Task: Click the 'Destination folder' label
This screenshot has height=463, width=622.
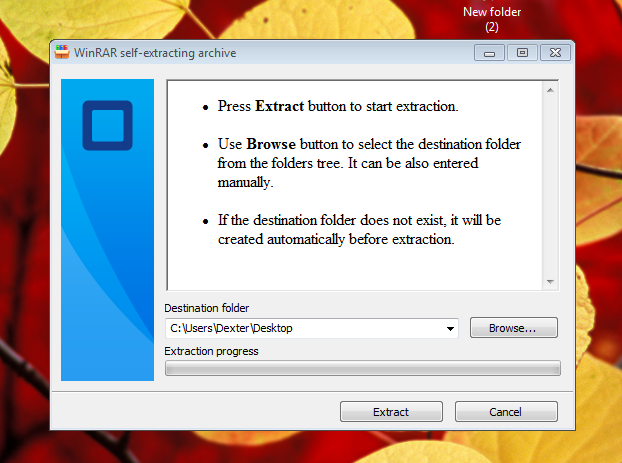Action: click(x=207, y=308)
